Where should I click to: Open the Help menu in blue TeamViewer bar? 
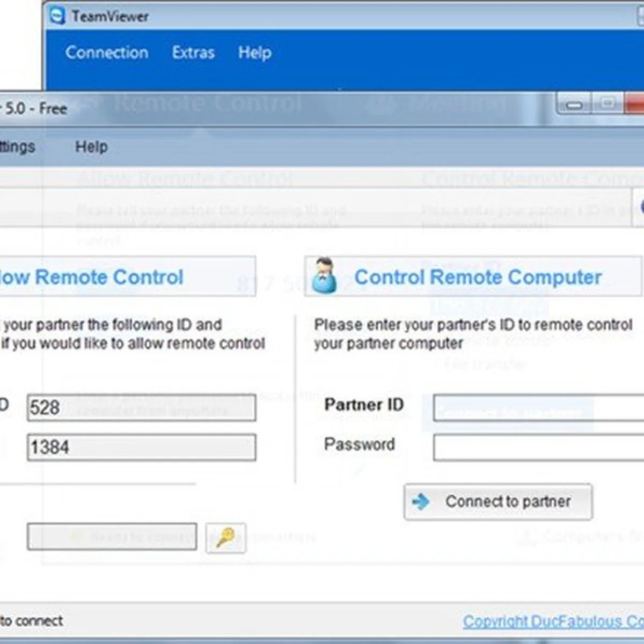pyautogui.click(x=255, y=53)
